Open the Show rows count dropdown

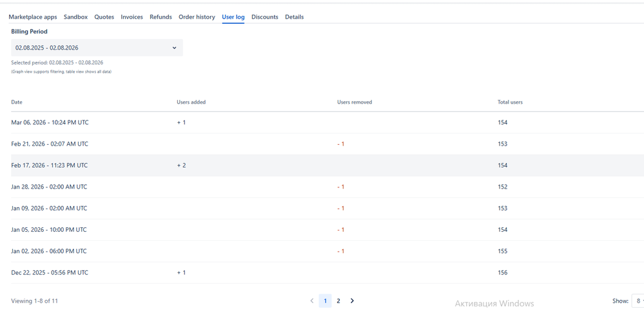pos(637,301)
